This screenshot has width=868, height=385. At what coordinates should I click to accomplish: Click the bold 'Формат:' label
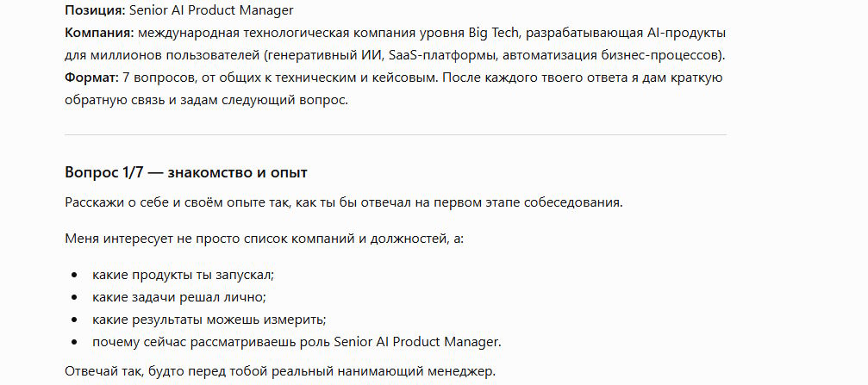[92, 78]
